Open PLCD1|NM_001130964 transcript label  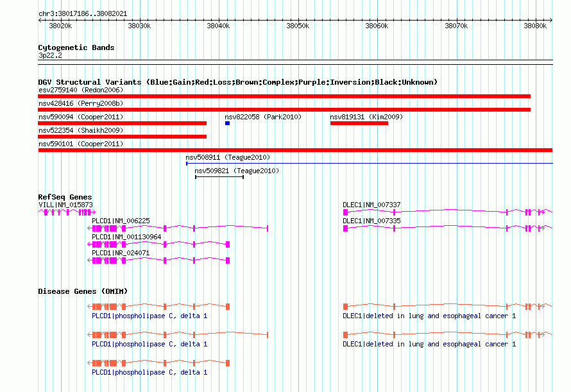coord(126,237)
